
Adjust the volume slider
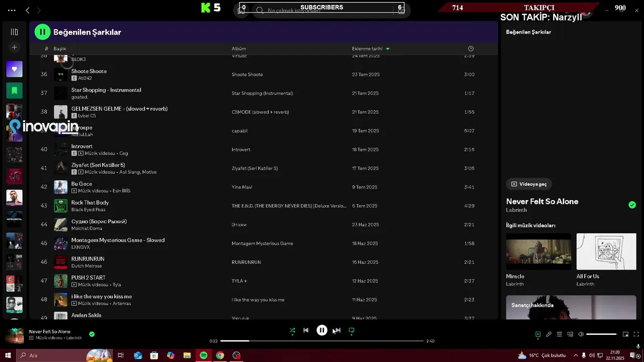click(602, 334)
